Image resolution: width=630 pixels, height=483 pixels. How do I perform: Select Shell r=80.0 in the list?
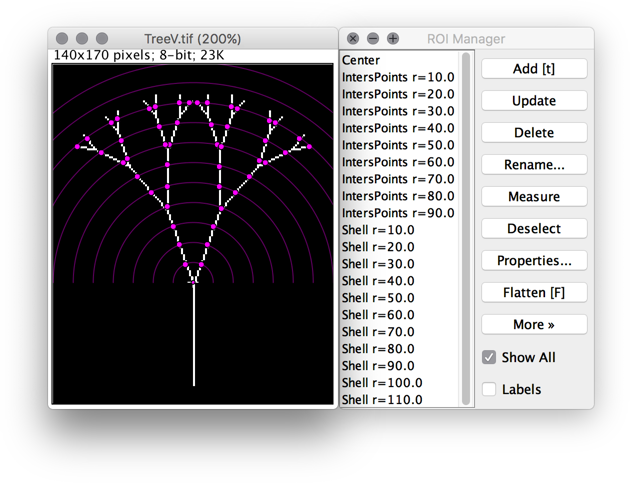point(399,349)
